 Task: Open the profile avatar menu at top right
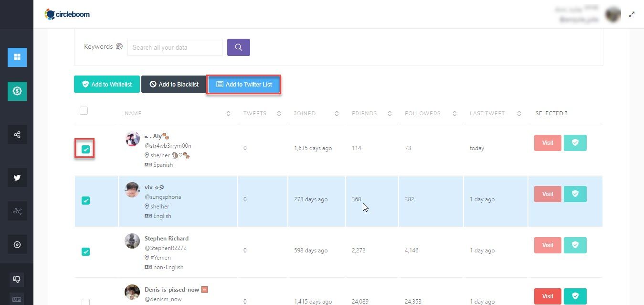613,14
